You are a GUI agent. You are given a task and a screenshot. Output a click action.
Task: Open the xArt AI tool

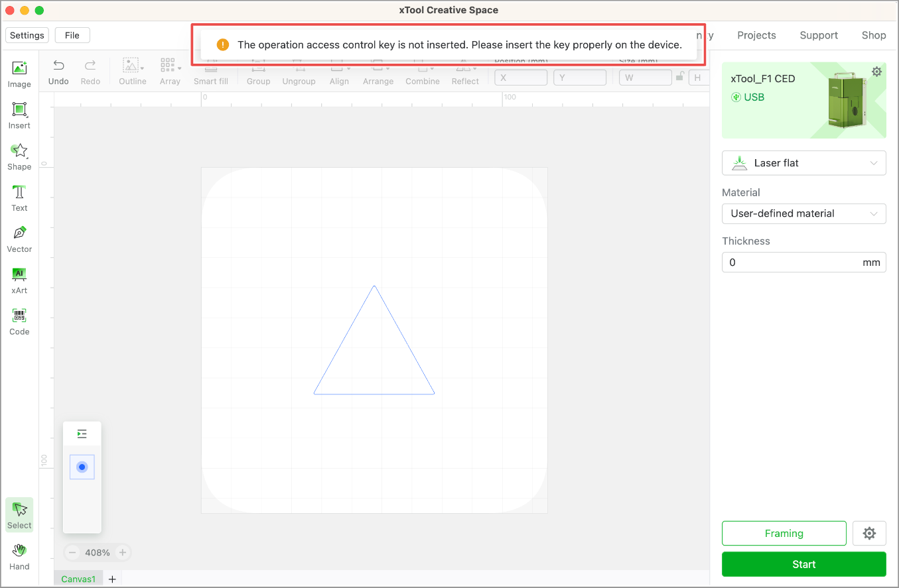click(x=19, y=280)
